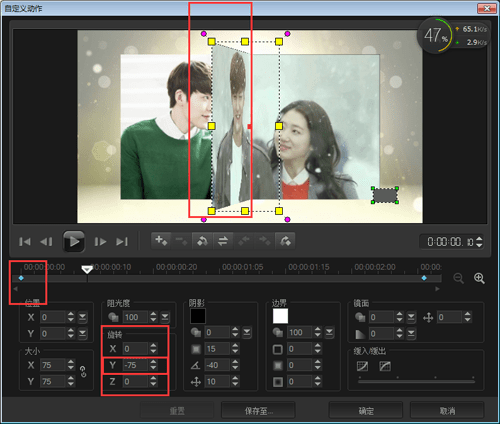Open the slider dropdown beside position X

click(82, 317)
